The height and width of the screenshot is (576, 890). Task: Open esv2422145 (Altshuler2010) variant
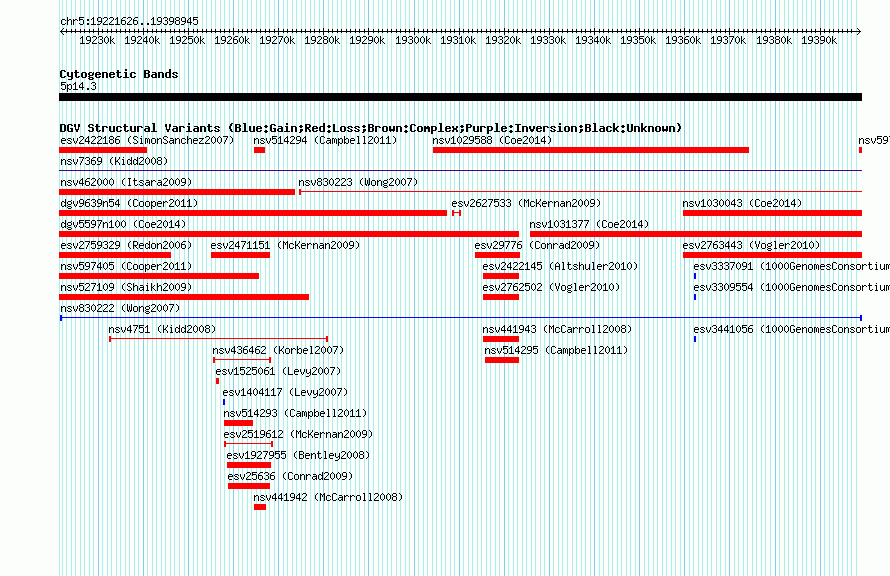(560, 266)
